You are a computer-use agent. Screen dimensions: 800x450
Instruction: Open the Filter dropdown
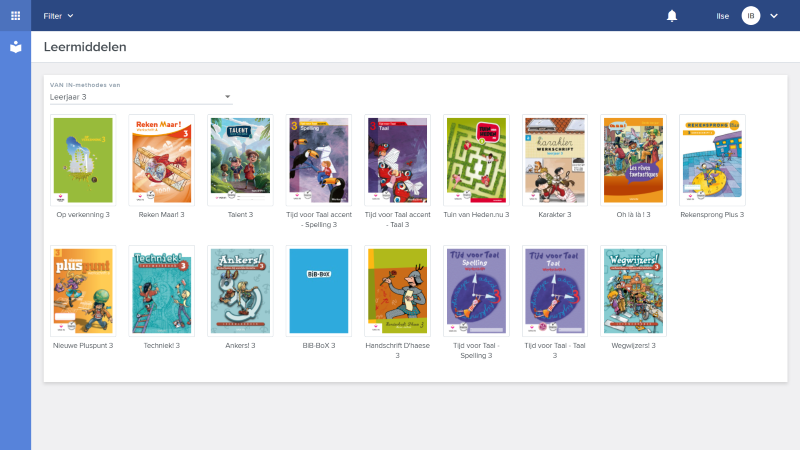(58, 16)
